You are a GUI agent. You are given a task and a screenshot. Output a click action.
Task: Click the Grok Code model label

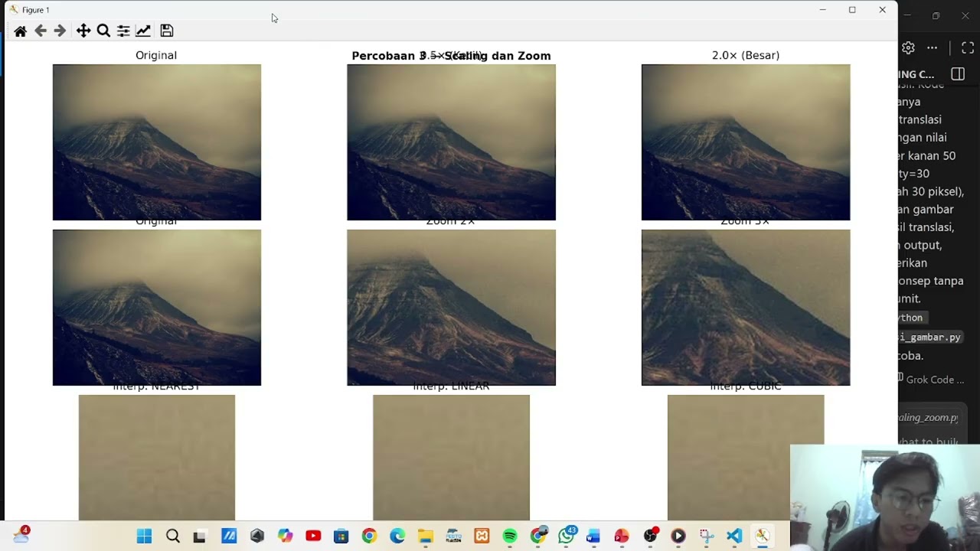click(934, 380)
